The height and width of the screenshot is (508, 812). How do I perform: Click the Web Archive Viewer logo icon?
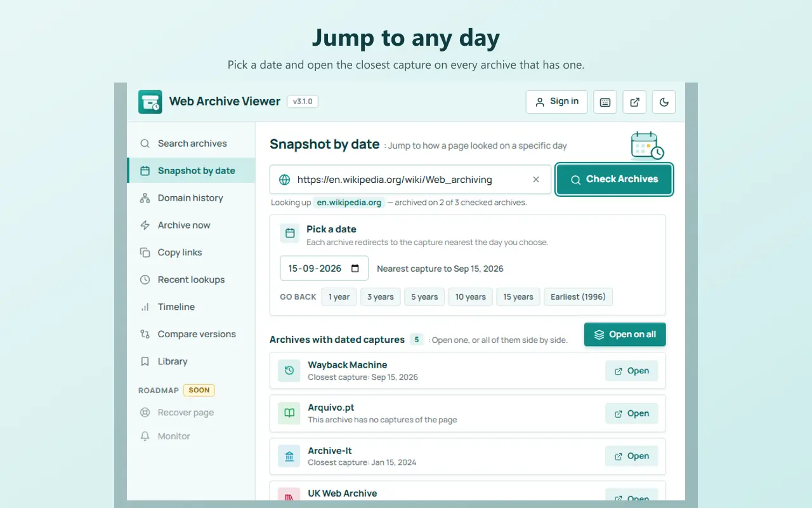point(150,102)
